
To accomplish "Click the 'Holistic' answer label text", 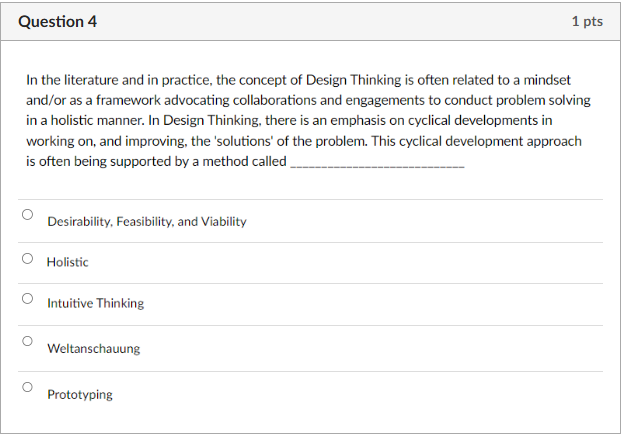I will tap(67, 262).
